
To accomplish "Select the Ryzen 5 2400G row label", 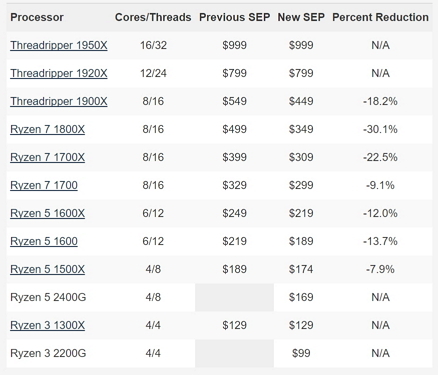I will (x=48, y=297).
